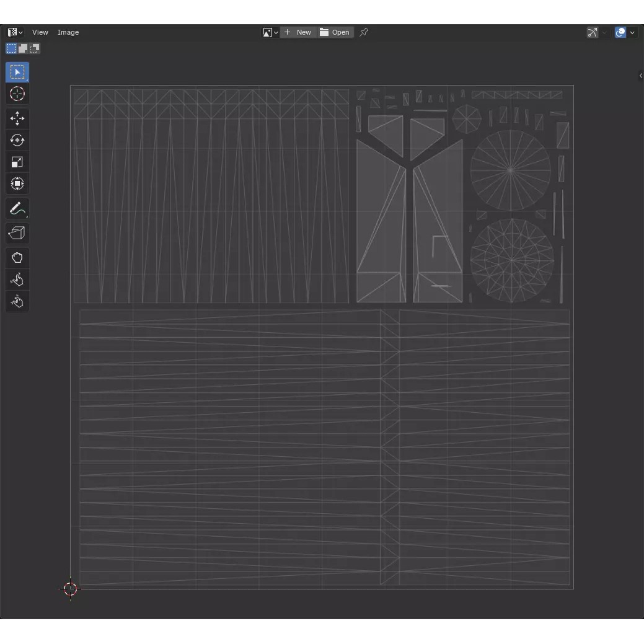Select the Annotate pencil tool
The width and height of the screenshot is (644, 644).
click(17, 209)
